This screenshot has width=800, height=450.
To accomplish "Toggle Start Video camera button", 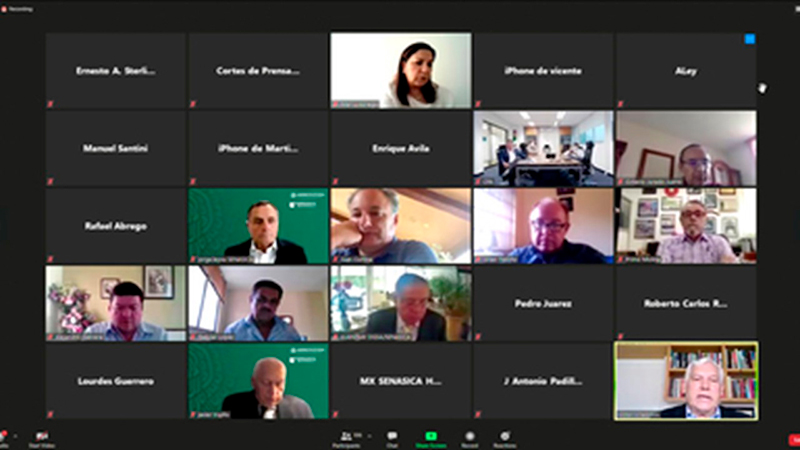I will point(42,439).
